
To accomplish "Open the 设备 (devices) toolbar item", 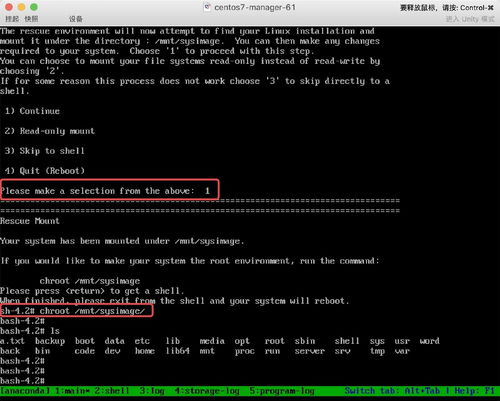I will pyautogui.click(x=76, y=19).
